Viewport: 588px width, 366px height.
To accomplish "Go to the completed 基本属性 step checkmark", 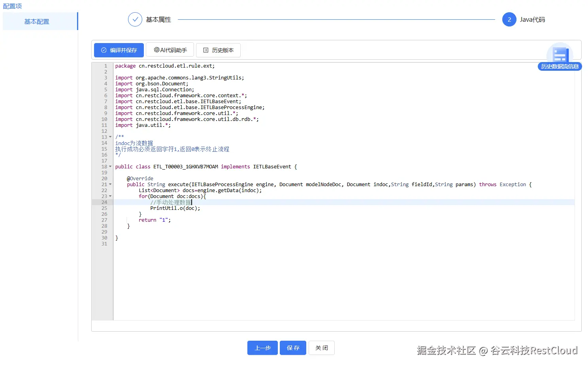I will [x=135, y=19].
